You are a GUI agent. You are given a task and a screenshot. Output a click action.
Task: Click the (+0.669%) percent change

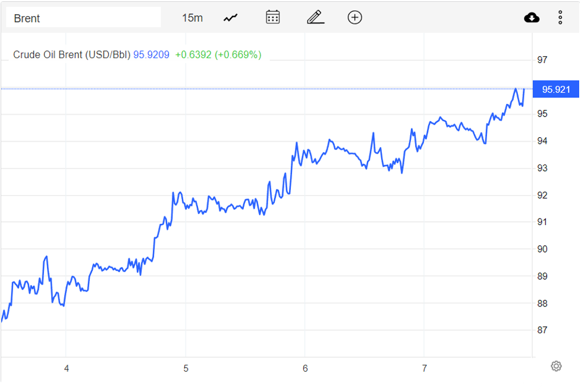238,55
